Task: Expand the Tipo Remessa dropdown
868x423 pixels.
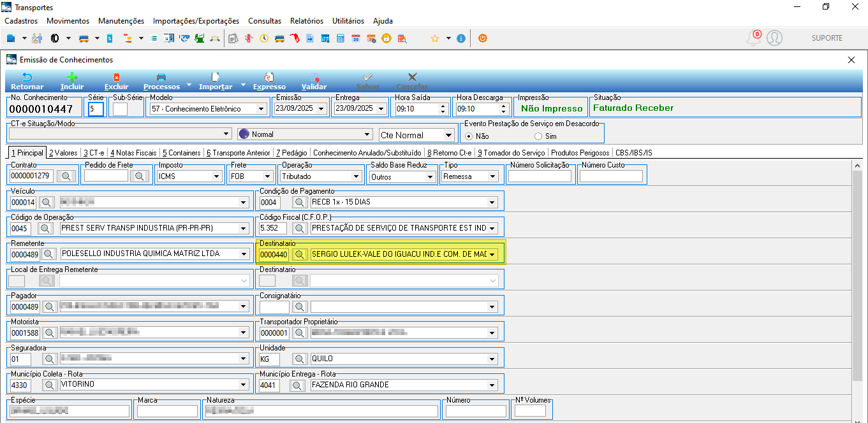Action: (492, 176)
